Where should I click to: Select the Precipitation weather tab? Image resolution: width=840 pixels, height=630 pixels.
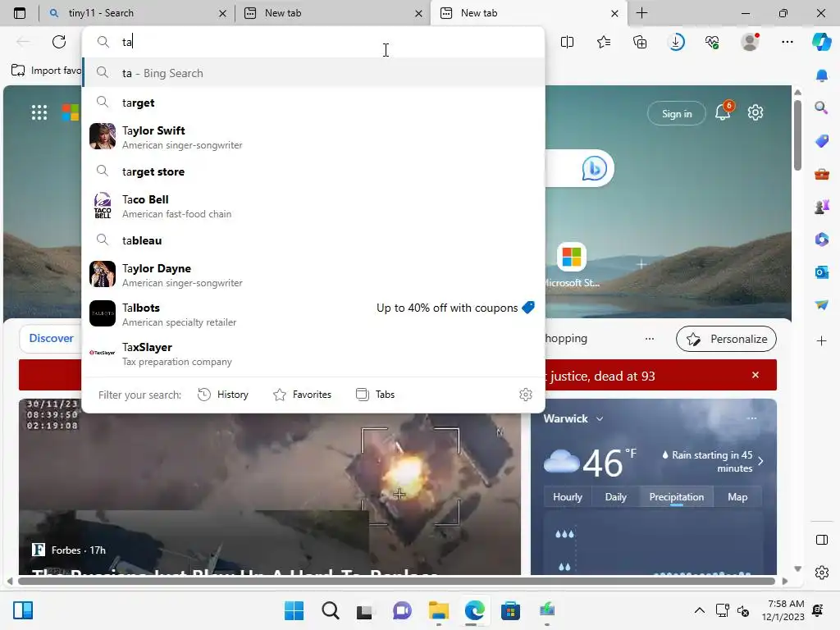click(677, 497)
